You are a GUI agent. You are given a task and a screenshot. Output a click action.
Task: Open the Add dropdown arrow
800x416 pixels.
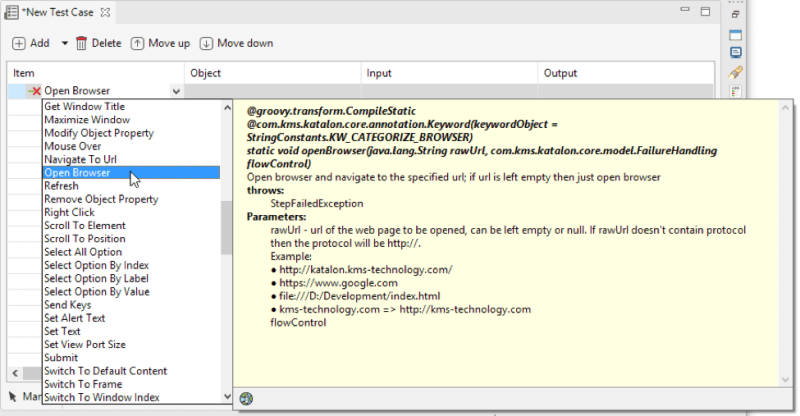(x=65, y=44)
